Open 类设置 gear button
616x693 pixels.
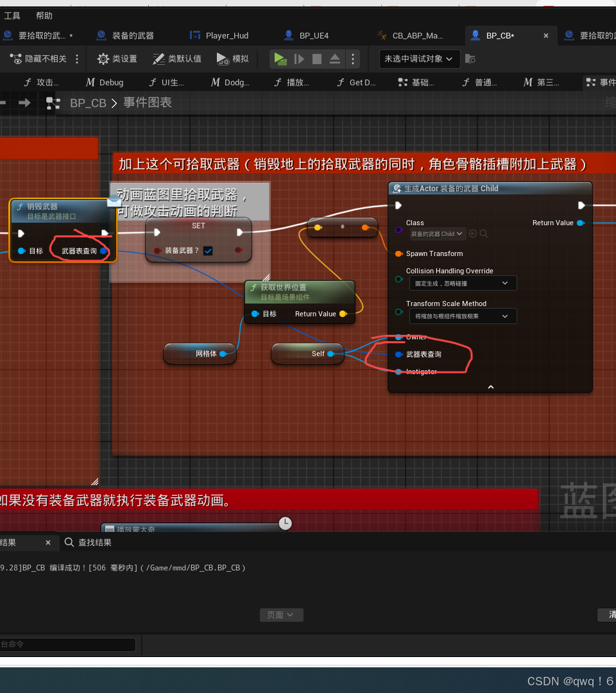pyautogui.click(x=117, y=59)
